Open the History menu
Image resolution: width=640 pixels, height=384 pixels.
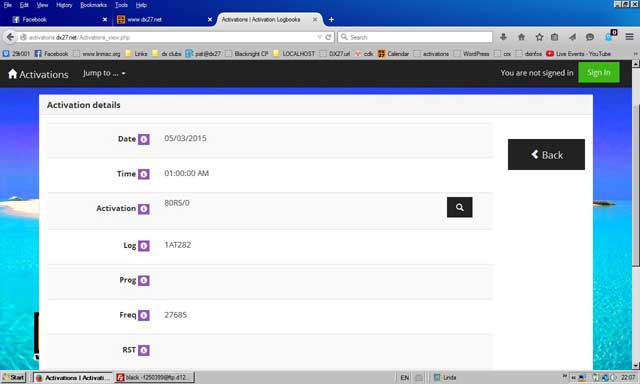click(x=64, y=5)
